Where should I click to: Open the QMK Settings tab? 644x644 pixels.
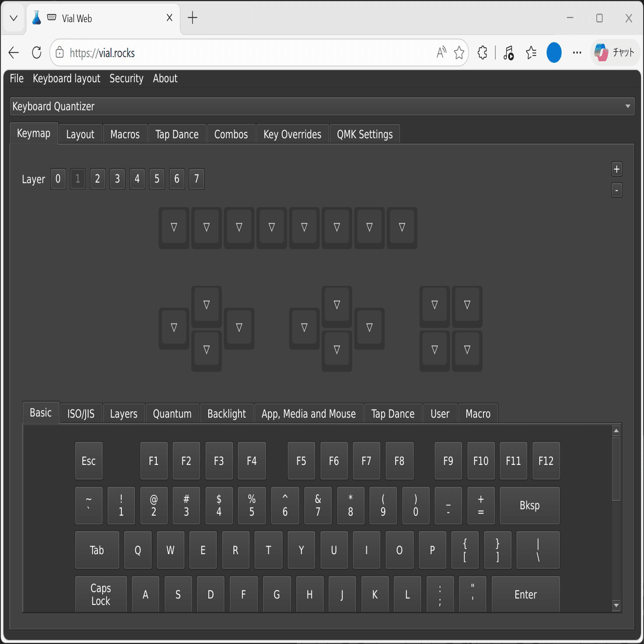pyautogui.click(x=365, y=134)
